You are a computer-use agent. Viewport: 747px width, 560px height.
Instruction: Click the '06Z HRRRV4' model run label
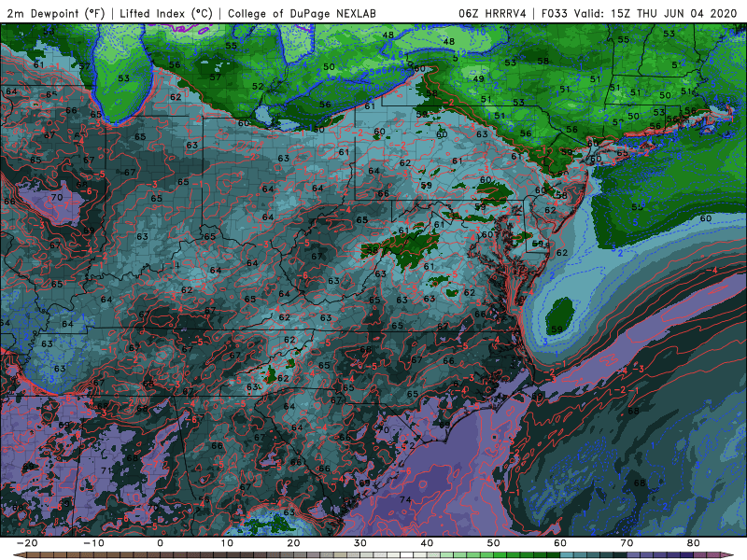492,13
